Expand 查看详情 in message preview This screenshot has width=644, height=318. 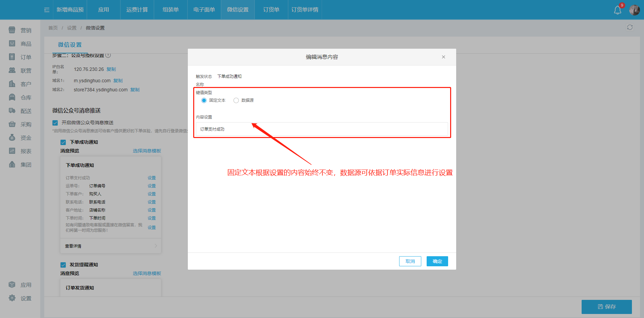(73, 246)
